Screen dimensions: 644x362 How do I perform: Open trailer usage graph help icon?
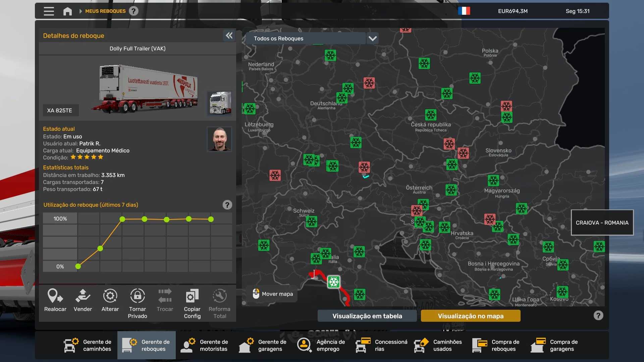pyautogui.click(x=227, y=205)
